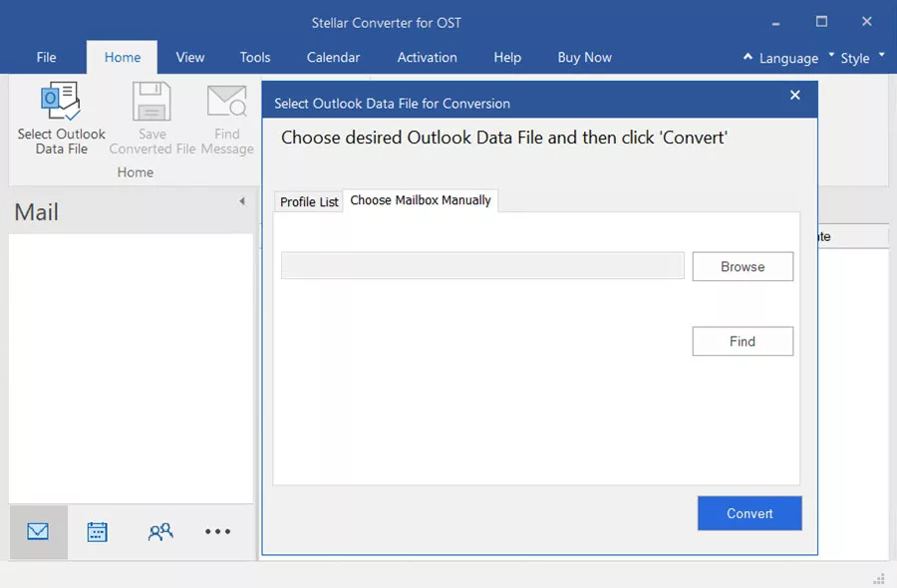Screen dimensions: 897x588
Task: Click the Save Converted File icon
Action: (151, 102)
